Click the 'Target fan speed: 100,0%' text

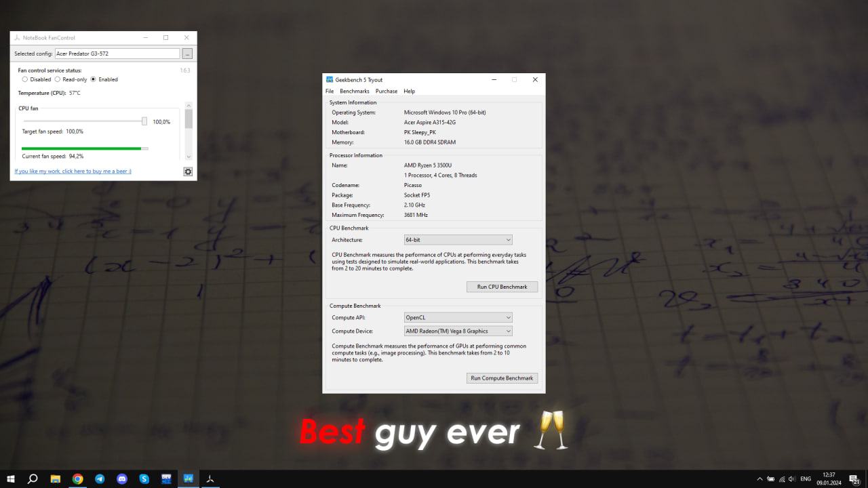(x=53, y=131)
